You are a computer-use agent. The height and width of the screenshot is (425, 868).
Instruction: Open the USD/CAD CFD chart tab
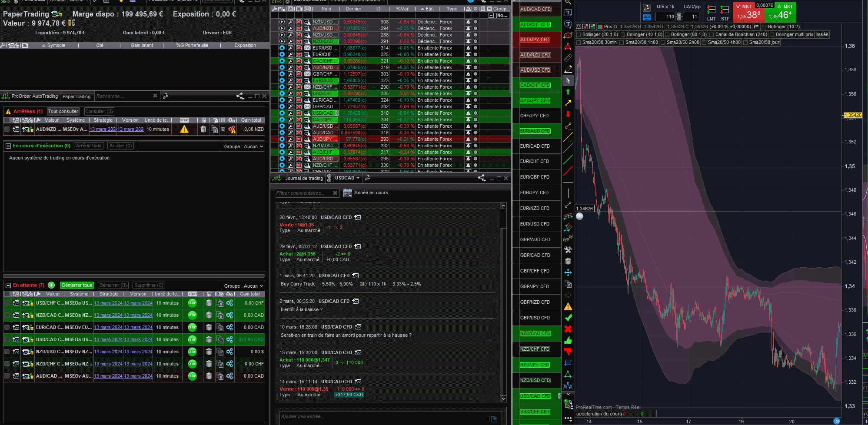(535, 396)
